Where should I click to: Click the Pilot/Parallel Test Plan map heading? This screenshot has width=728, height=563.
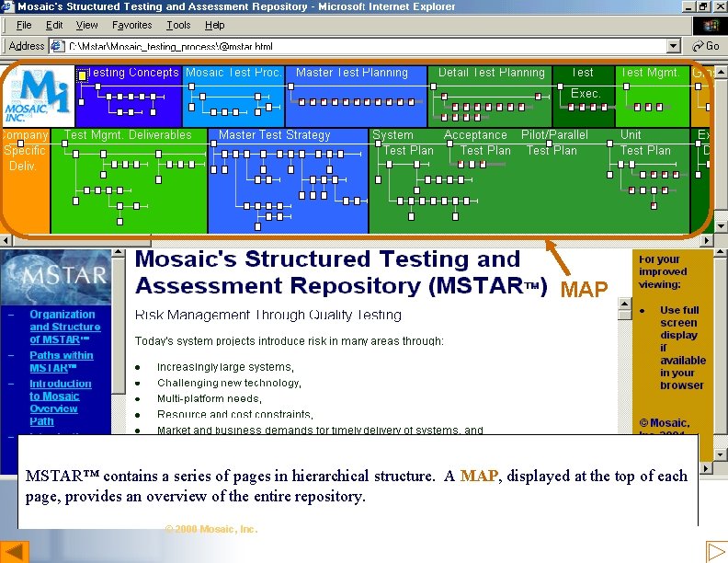point(554,143)
